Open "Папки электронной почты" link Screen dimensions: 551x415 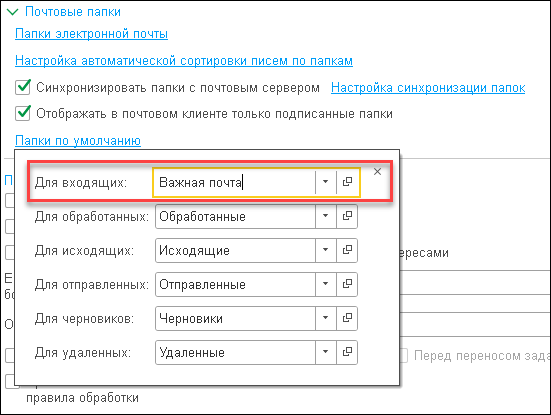tap(91, 34)
